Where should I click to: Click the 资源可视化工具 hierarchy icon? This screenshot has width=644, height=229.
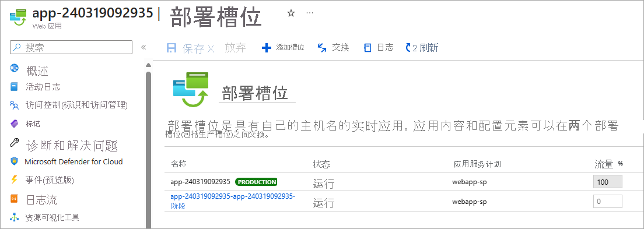pyautogui.click(x=15, y=217)
